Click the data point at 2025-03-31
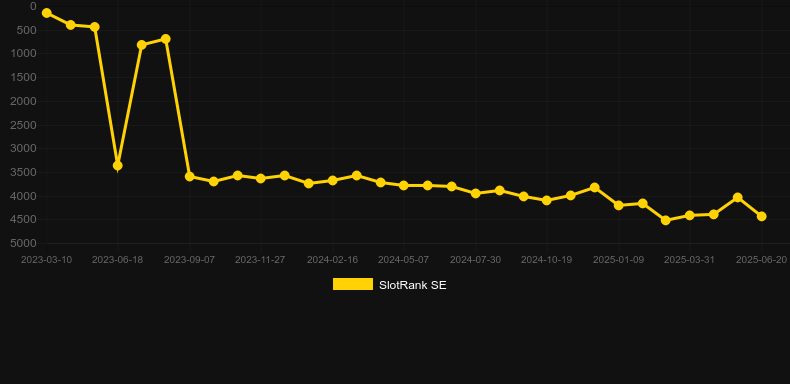The width and height of the screenshot is (790, 384). point(690,215)
